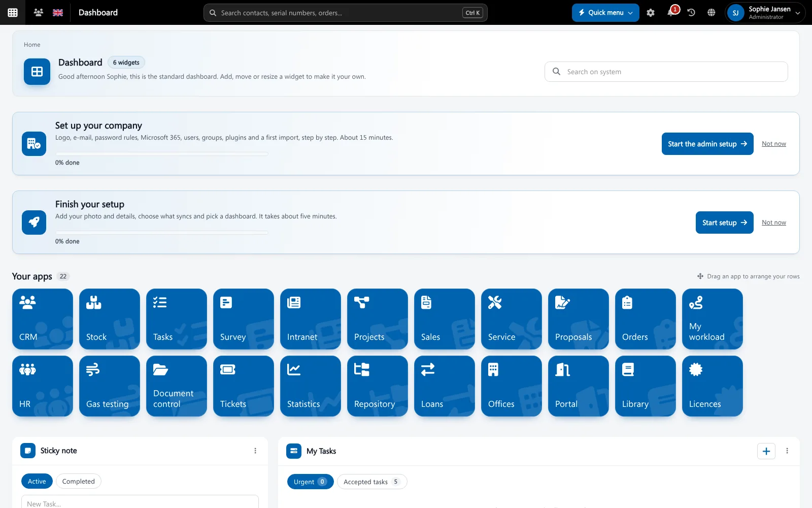Open the Proposals app tile

click(579, 319)
